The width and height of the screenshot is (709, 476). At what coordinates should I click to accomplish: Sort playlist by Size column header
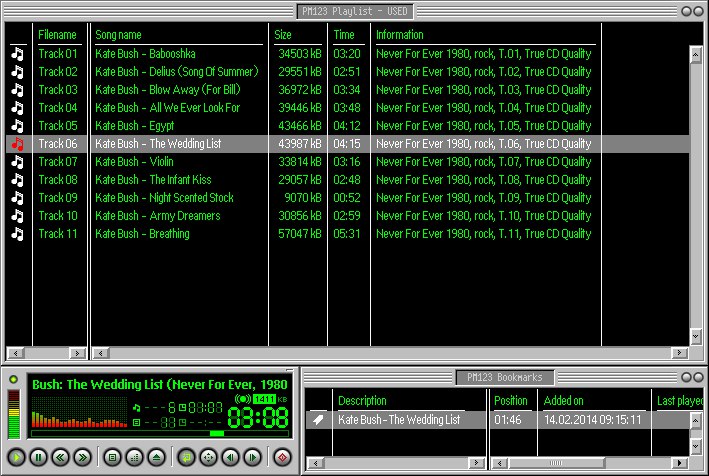283,35
